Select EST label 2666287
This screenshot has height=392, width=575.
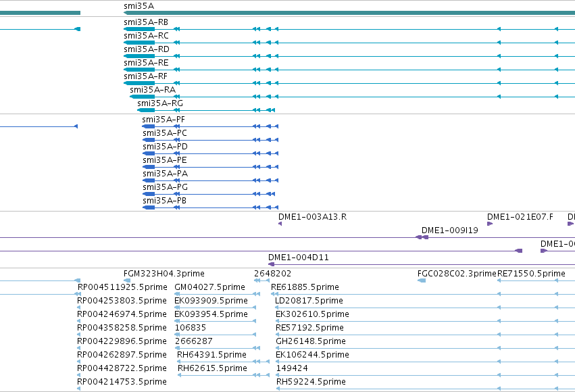tap(193, 341)
